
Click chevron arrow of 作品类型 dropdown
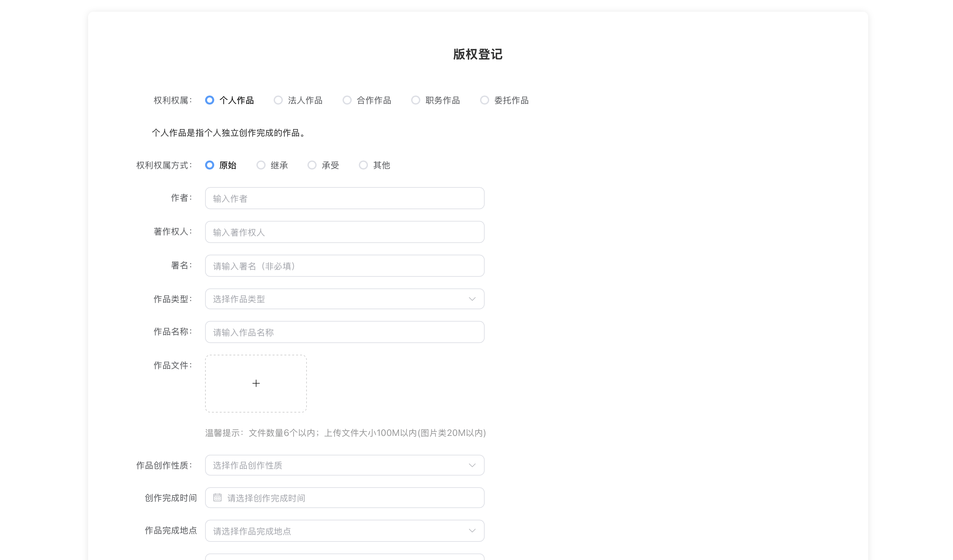[x=472, y=299]
